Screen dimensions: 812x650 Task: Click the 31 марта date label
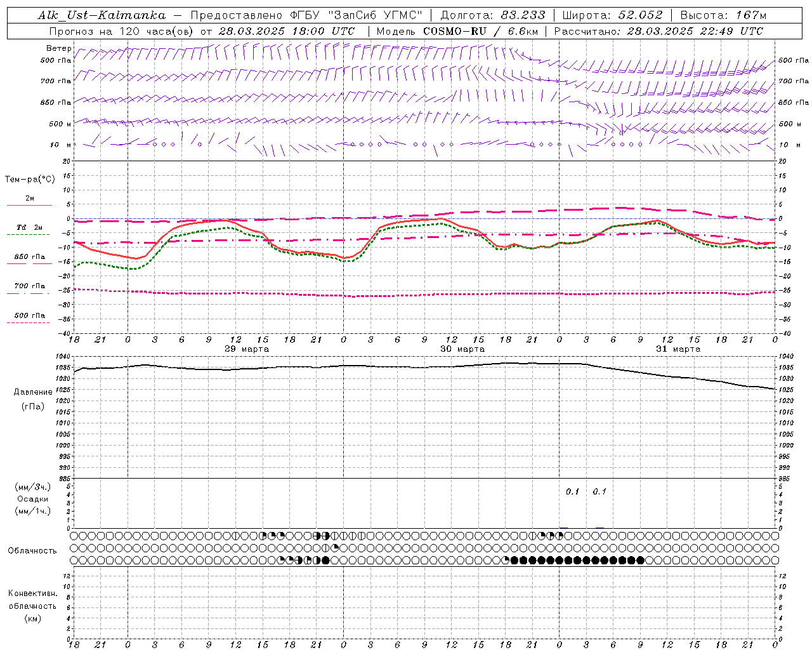tap(678, 349)
